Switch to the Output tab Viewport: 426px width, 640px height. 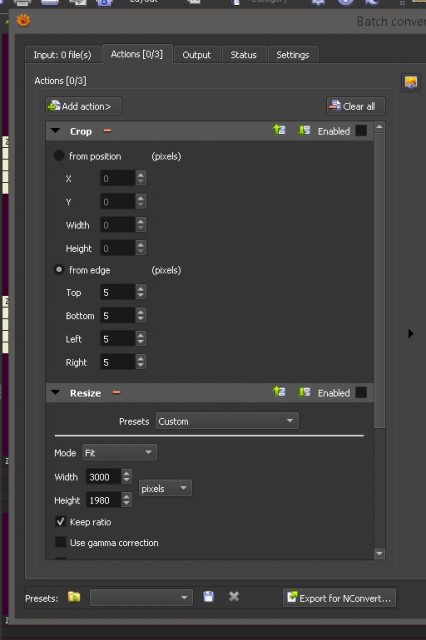(197, 55)
